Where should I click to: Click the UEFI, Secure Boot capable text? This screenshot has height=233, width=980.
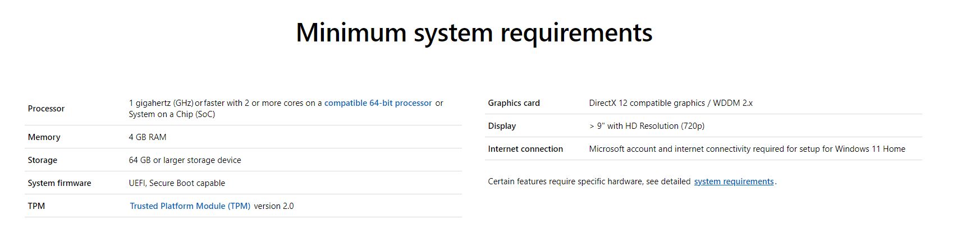[177, 183]
